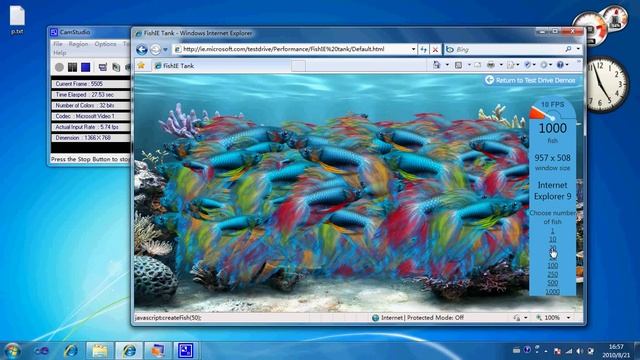Expand the Home button dropdown arrow
640x360 pixels.
[447, 65]
